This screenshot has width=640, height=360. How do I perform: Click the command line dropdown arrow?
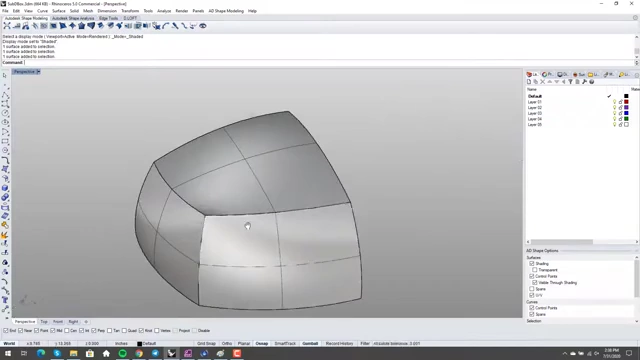[x=636, y=62]
